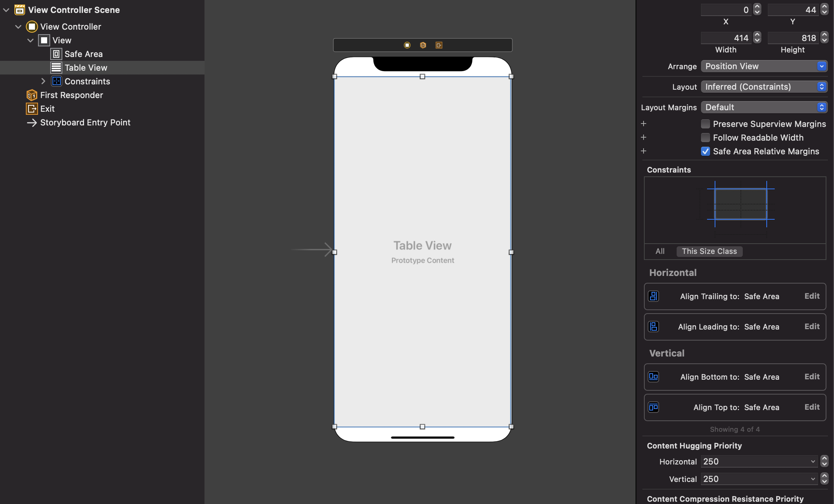The width and height of the screenshot is (834, 504).
Task: Click the Width value field
Action: pos(725,38)
